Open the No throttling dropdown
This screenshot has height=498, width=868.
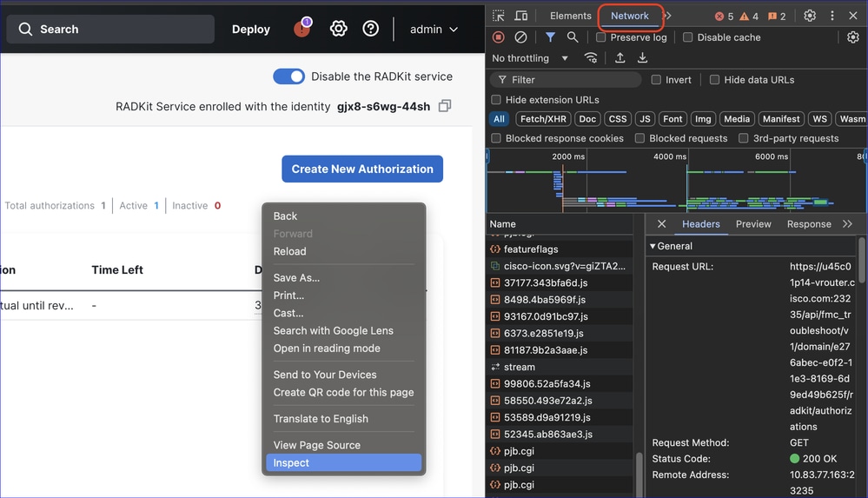tap(530, 58)
